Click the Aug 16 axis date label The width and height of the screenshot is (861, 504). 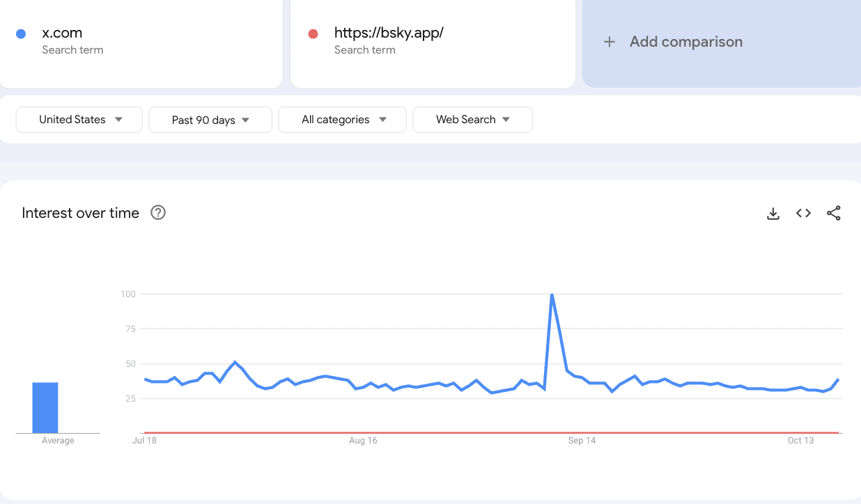[x=363, y=441]
